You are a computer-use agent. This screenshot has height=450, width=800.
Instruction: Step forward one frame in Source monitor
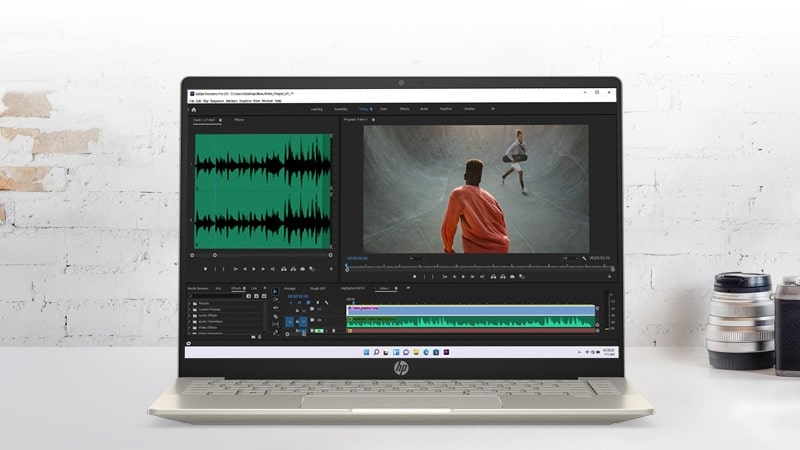click(x=263, y=269)
